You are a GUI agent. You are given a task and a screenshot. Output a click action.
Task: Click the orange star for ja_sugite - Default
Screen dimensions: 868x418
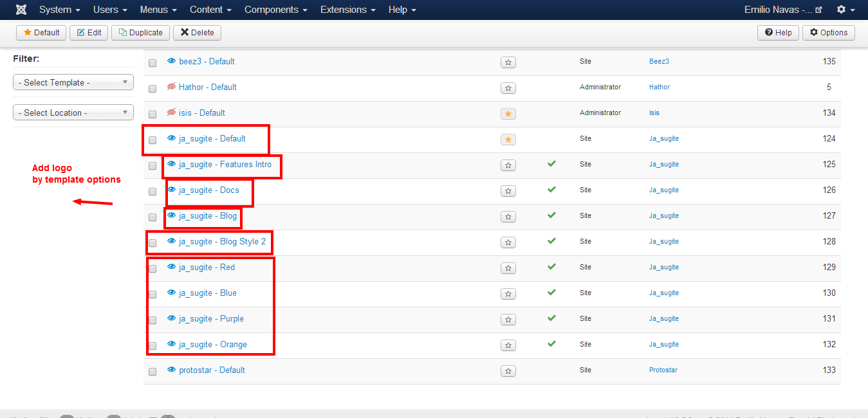coord(508,140)
